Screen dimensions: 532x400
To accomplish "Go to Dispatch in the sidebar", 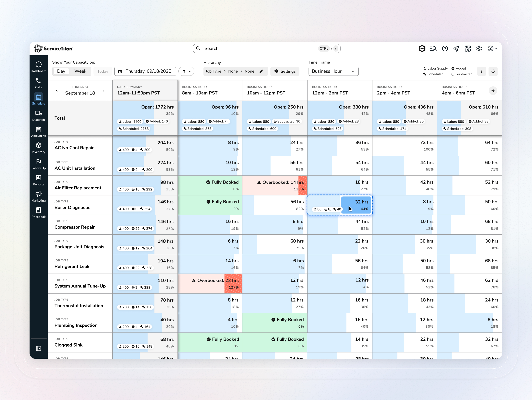I will tap(38, 116).
